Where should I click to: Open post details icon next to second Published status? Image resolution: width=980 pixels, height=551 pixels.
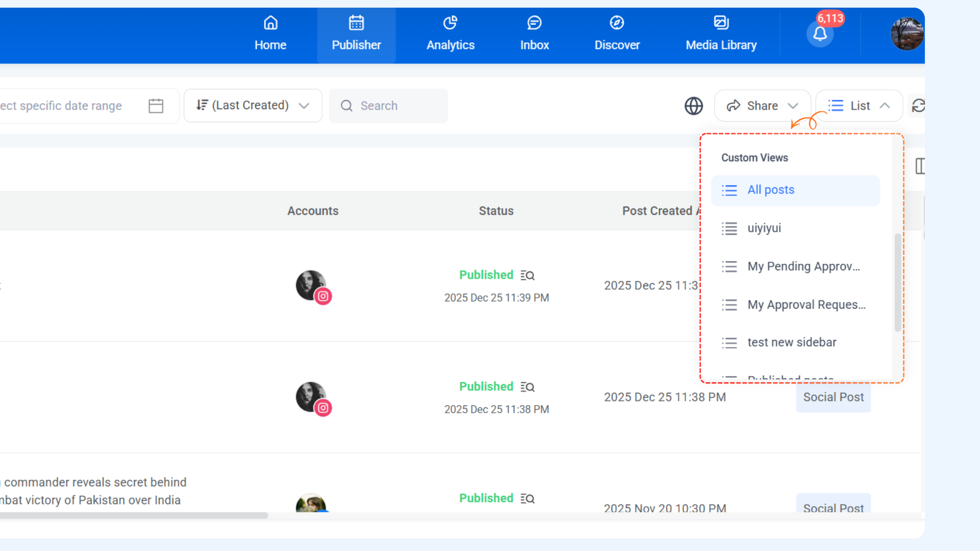[x=527, y=387]
